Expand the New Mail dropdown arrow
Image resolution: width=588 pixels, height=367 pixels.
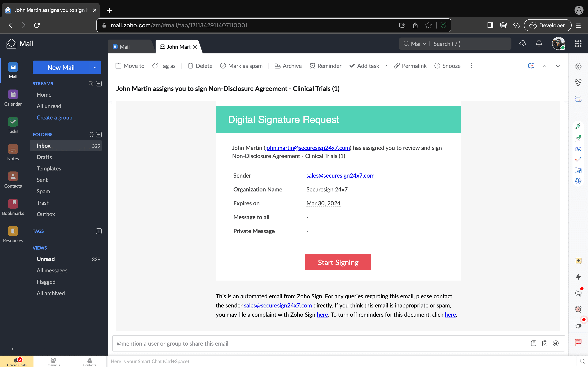coord(95,68)
